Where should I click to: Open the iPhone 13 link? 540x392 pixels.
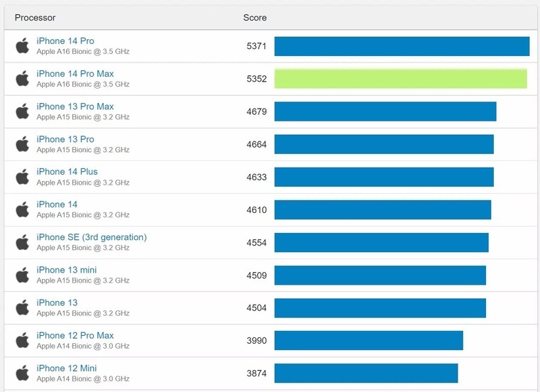point(57,303)
